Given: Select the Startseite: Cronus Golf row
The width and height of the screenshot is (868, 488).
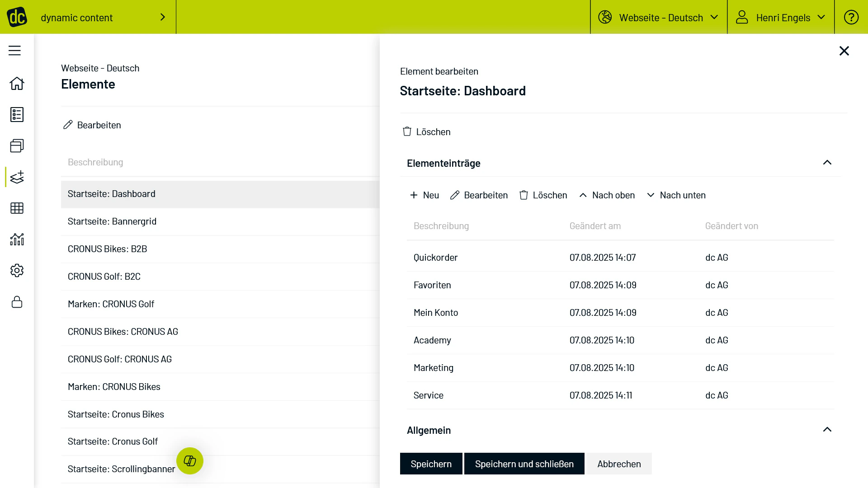Looking at the screenshot, I should [x=220, y=441].
